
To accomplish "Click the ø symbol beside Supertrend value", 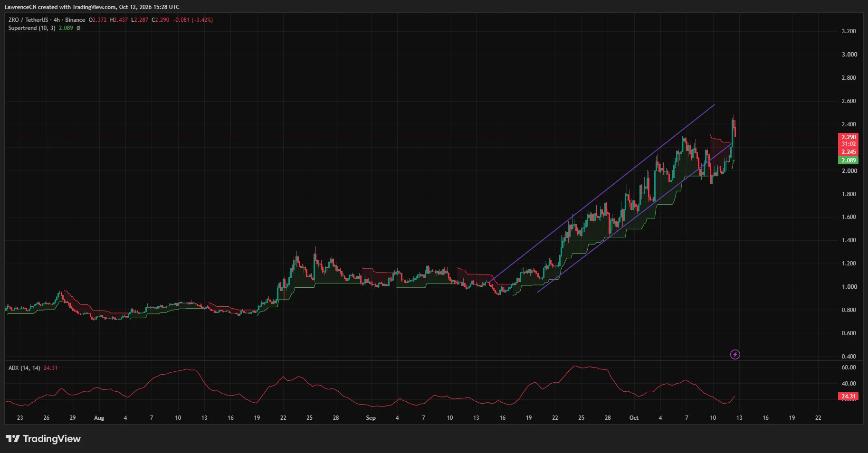I will point(78,28).
